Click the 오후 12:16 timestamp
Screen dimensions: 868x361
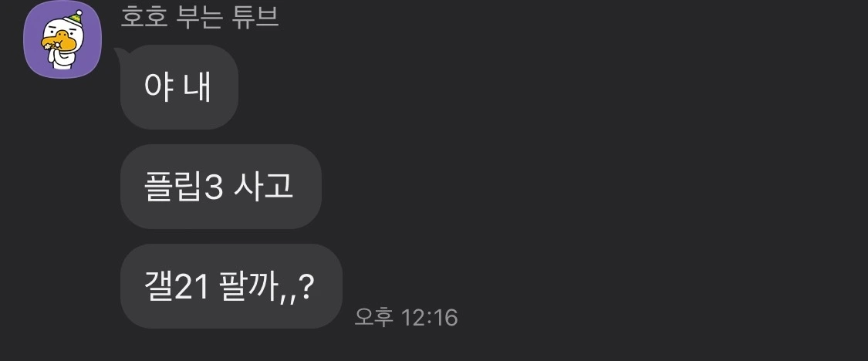pos(407,318)
